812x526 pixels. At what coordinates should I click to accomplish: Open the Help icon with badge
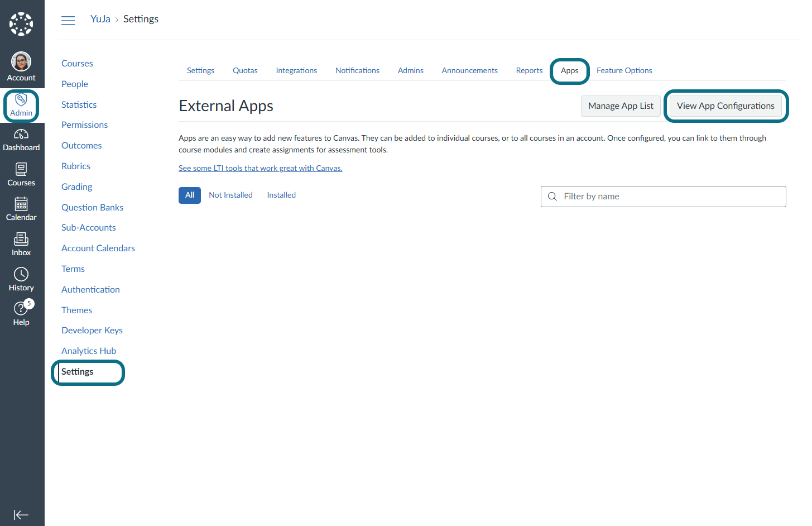[22, 307]
